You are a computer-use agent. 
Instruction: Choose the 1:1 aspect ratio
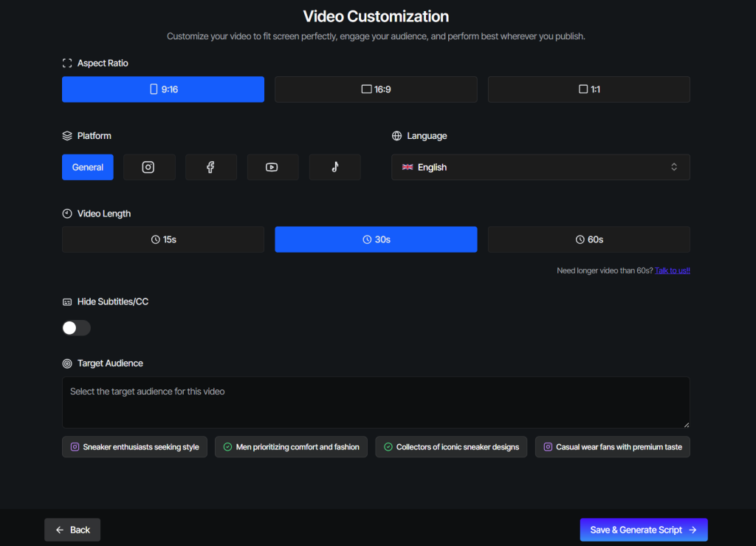coord(588,89)
